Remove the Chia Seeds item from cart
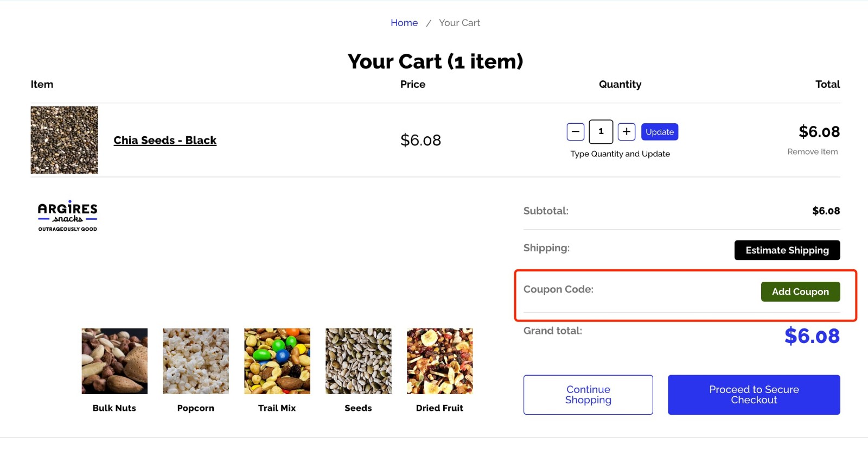Screen dimensions: 868x456 812,151
